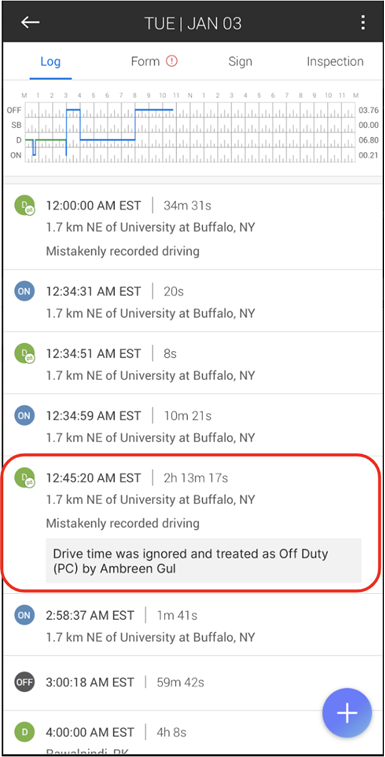The image size is (385, 757).
Task: Tap the OFF status icon at 3:00:18 AM
Action: click(24, 682)
